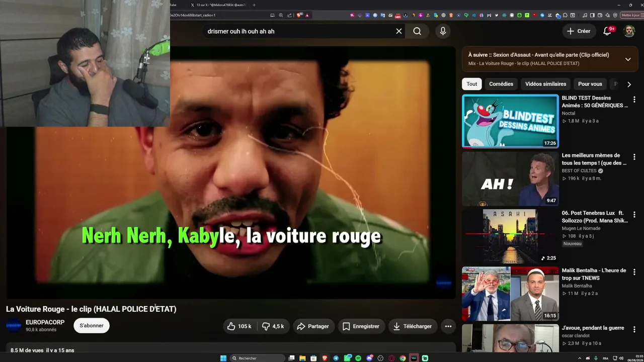This screenshot has width=644, height=362.
Task: Download the video with Télécharger
Action: 413,326
